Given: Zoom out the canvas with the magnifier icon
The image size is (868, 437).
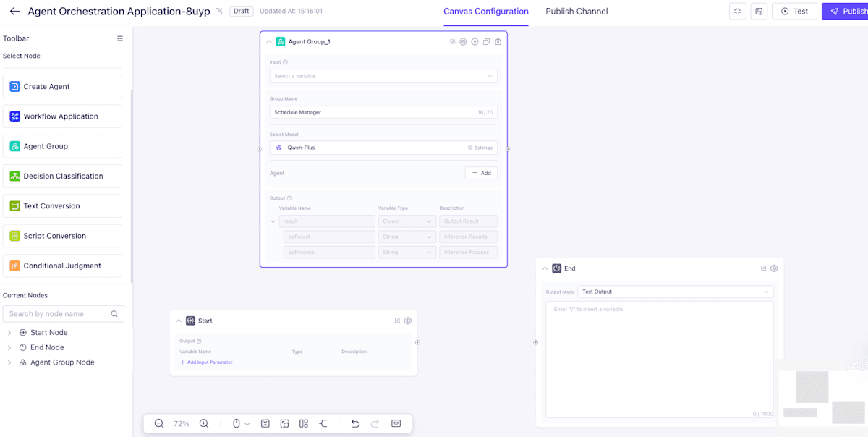Looking at the screenshot, I should tap(159, 423).
